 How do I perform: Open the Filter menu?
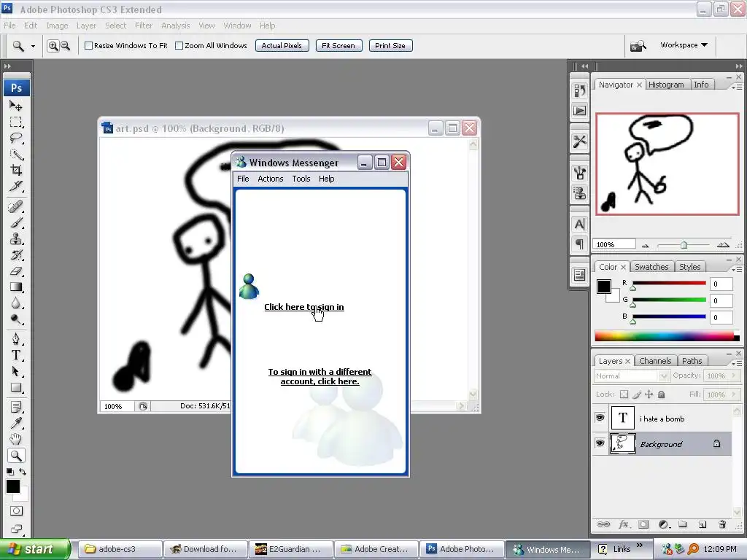[x=144, y=26]
